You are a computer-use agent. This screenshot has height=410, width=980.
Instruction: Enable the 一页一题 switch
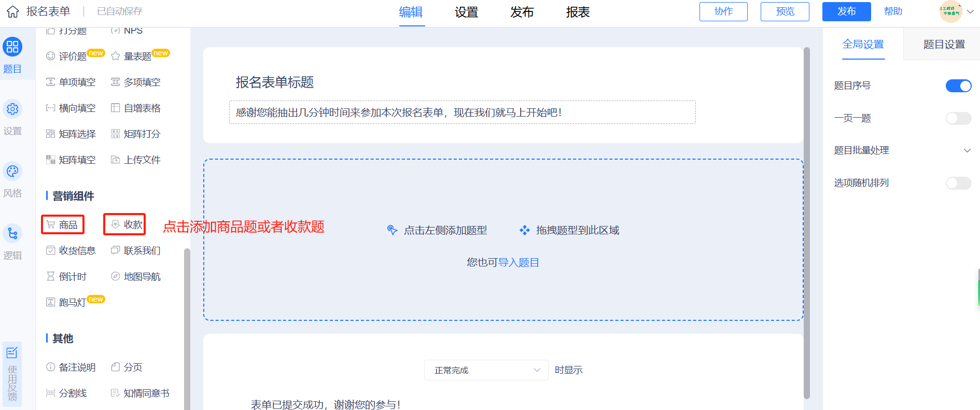point(958,118)
